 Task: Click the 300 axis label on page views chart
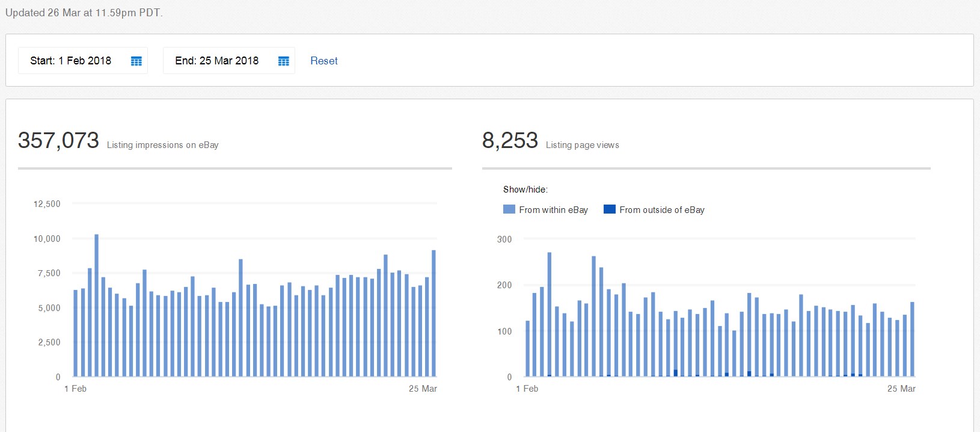click(x=504, y=239)
